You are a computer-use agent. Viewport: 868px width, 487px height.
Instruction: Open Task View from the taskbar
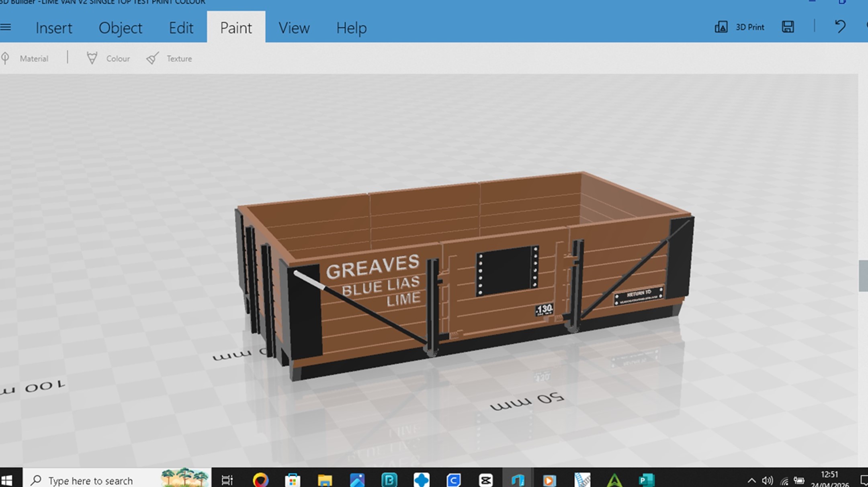(x=227, y=480)
